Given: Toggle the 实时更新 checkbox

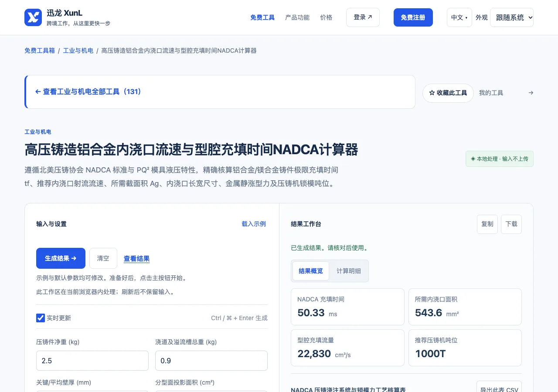Looking at the screenshot, I should click(x=41, y=318).
